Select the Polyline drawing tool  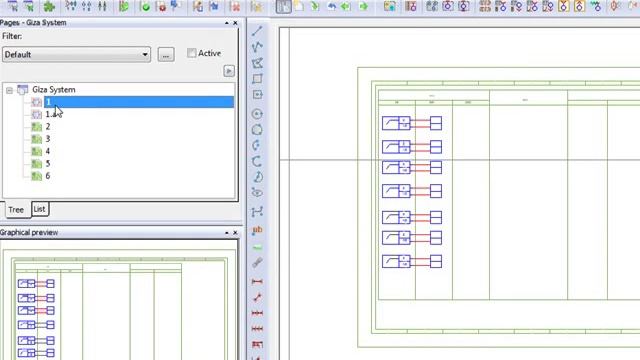pyautogui.click(x=257, y=47)
